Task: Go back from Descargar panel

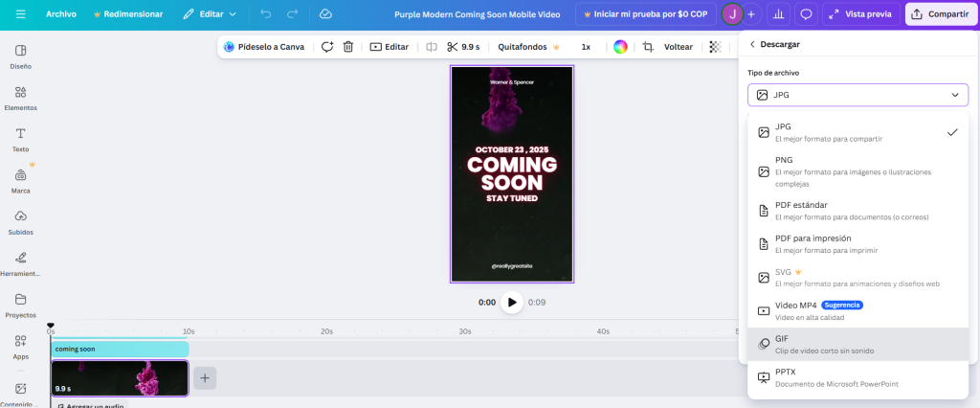Action: pos(752,44)
